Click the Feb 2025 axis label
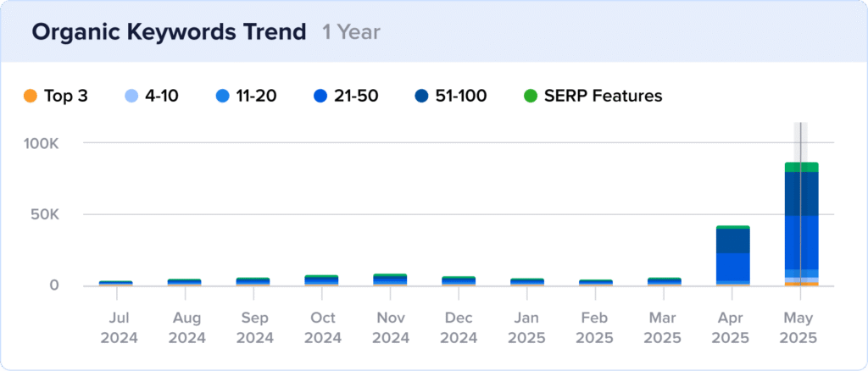The height and width of the screenshot is (371, 868). (596, 327)
